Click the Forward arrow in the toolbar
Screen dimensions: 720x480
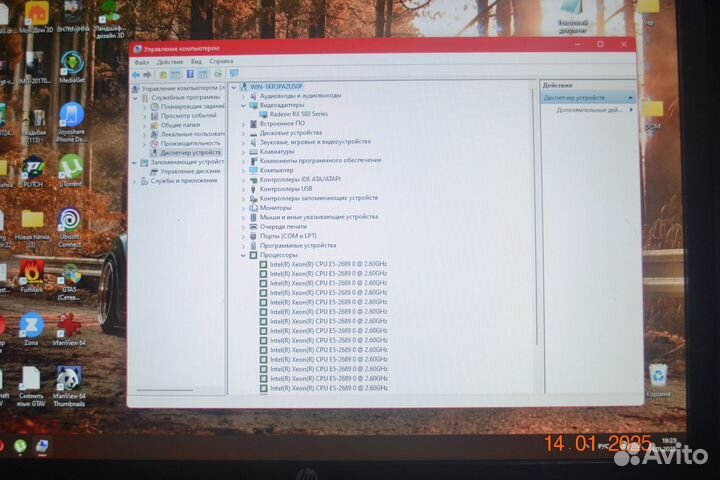pyautogui.click(x=147, y=74)
